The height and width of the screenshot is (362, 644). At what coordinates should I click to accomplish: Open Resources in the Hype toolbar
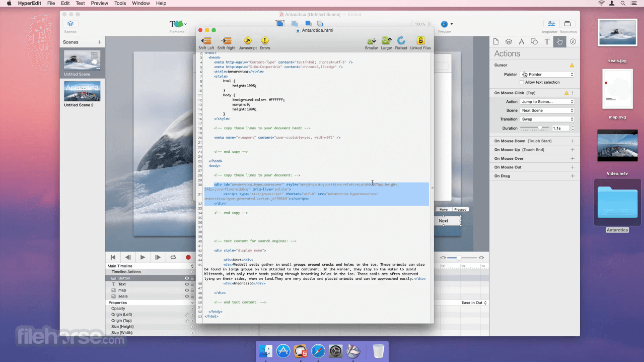567,24
